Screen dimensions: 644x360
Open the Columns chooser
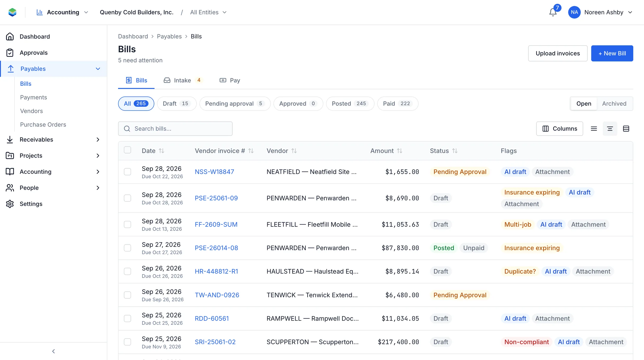click(x=560, y=129)
